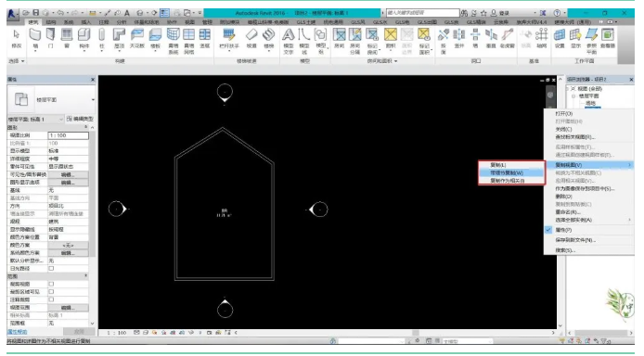Select the Model Text (模型文字) tool
Image resolution: width=644 pixels, height=356 pixels.
tap(289, 41)
